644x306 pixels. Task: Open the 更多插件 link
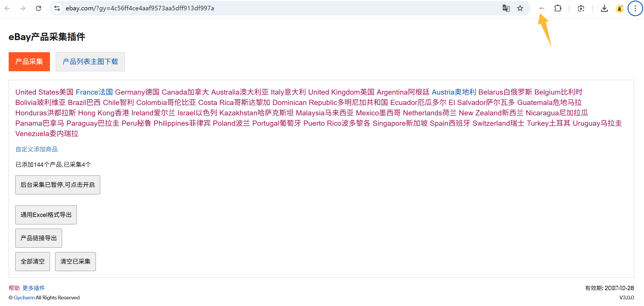[33, 288]
